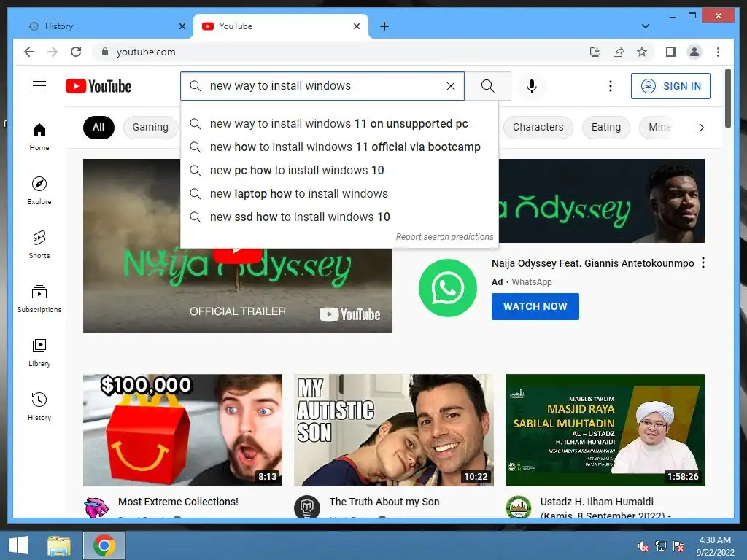Image resolution: width=747 pixels, height=560 pixels.
Task: Open Subscriptions in the sidebar
Action: tap(39, 298)
